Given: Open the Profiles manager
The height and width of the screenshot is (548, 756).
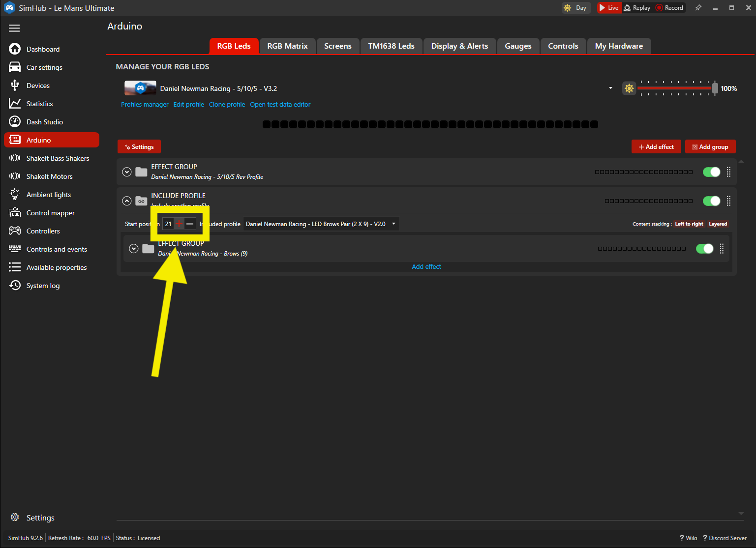Looking at the screenshot, I should (x=144, y=104).
